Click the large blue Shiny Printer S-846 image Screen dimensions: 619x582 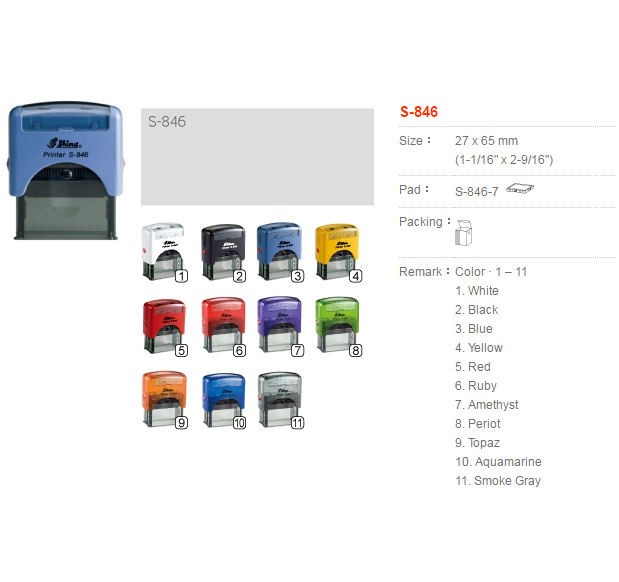[66, 170]
